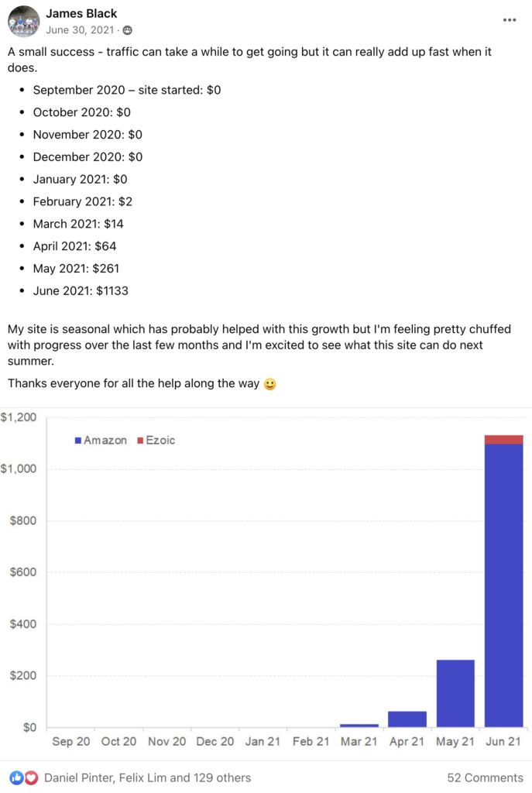Click James Black's profile picture
Viewport: 532px width, 793px height.
pyautogui.click(x=23, y=21)
